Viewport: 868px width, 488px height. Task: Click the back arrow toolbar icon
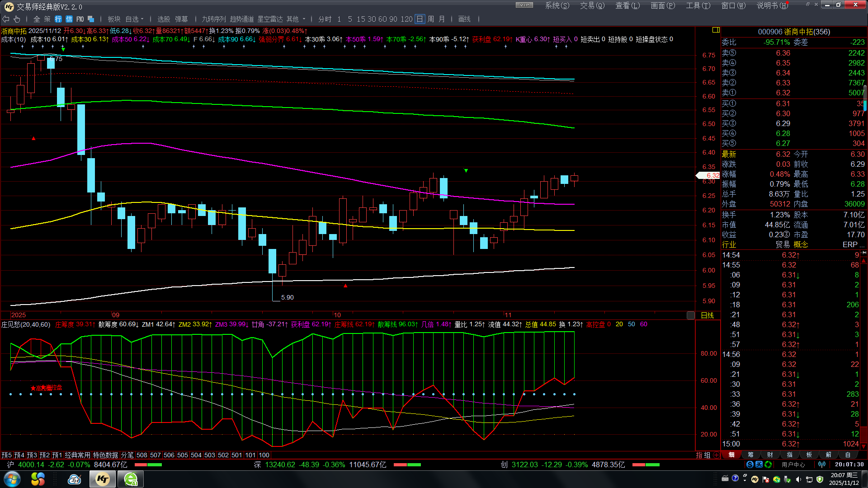pyautogui.click(x=6, y=19)
